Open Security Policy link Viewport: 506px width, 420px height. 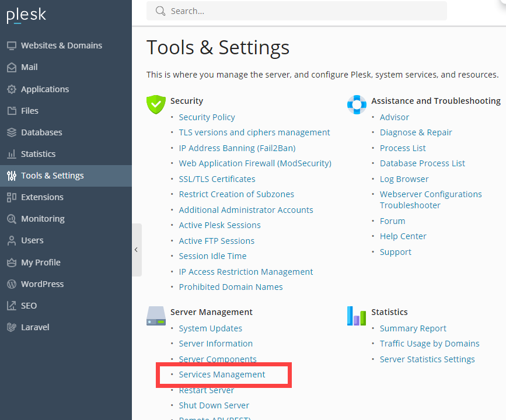pos(207,117)
